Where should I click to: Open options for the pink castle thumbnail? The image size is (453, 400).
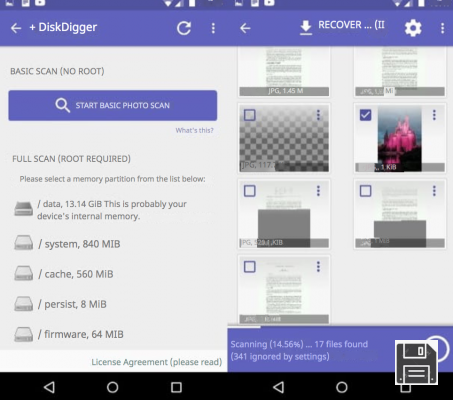(434, 115)
